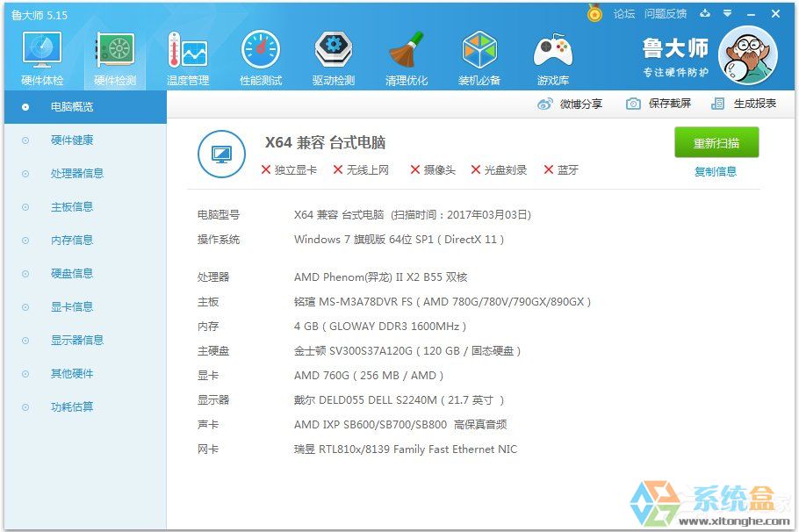This screenshot has height=532, width=799.
Task: Close the 鲁大师 window
Action: [775, 14]
